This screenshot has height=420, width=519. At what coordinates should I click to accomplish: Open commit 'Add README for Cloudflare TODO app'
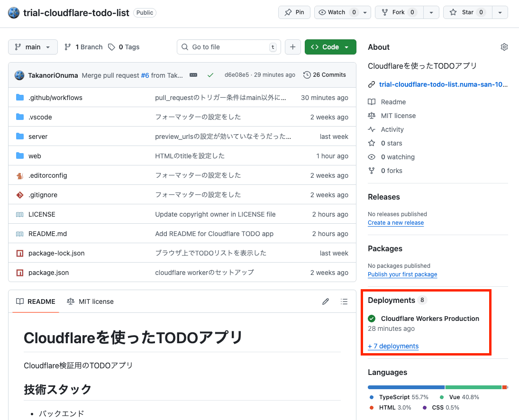pyautogui.click(x=214, y=234)
